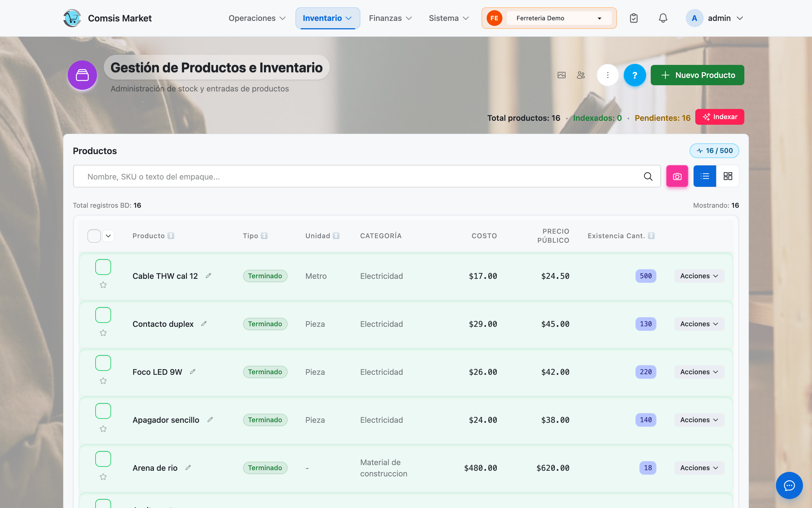Image resolution: width=812 pixels, height=508 pixels.
Task: Click the search magnifier icon
Action: coord(648,176)
